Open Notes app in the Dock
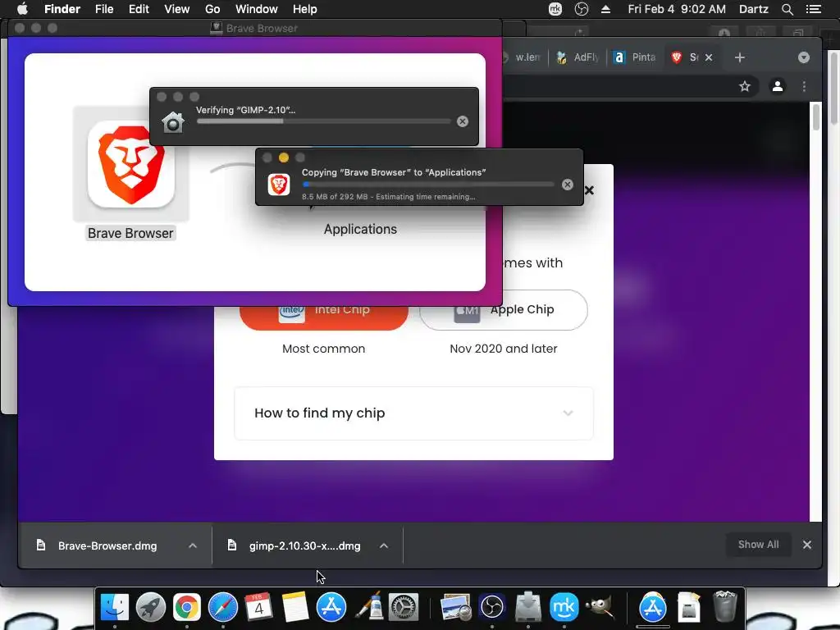Image resolution: width=840 pixels, height=630 pixels. tap(294, 608)
